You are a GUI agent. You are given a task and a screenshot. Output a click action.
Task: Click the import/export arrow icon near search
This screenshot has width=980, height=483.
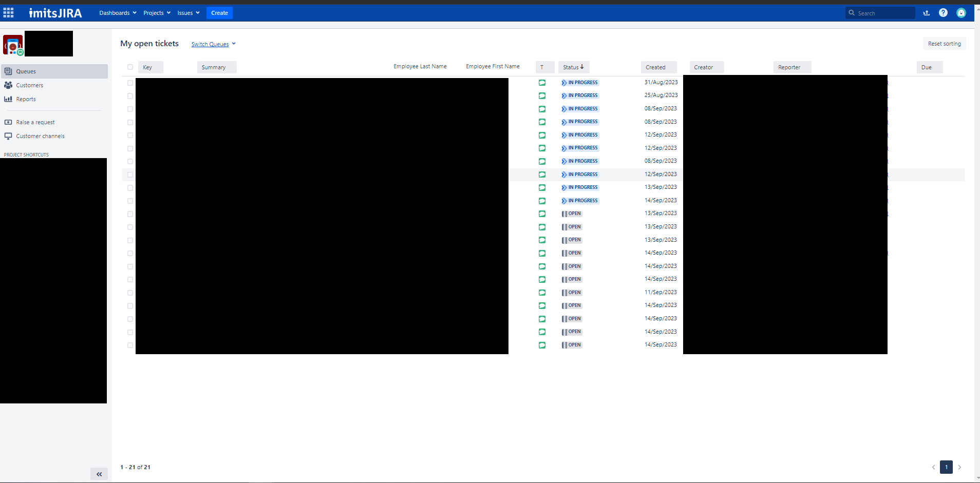pos(926,12)
